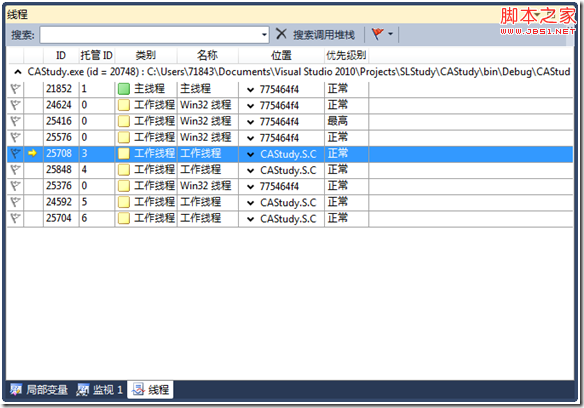Click the 局部变量 tab icon
The height and width of the screenshot is (408, 584).
(16, 390)
